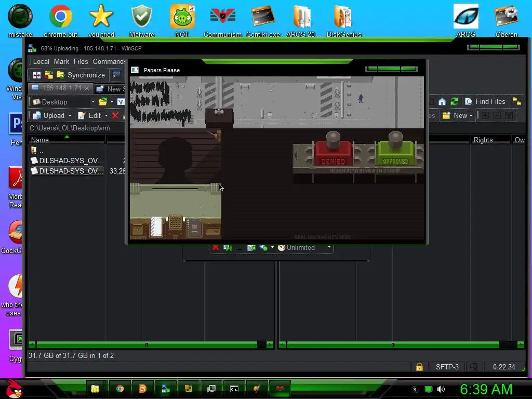Click the red Delete X icon
532x399 pixels.
(115, 115)
